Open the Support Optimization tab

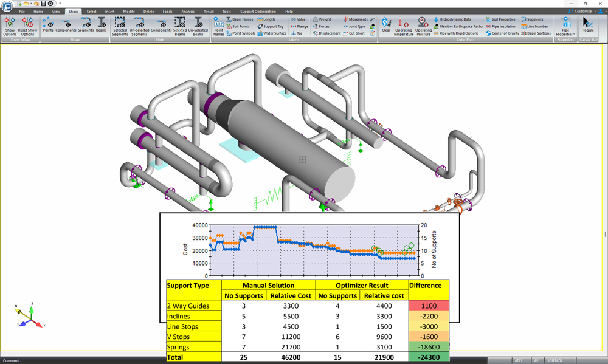pyautogui.click(x=258, y=12)
